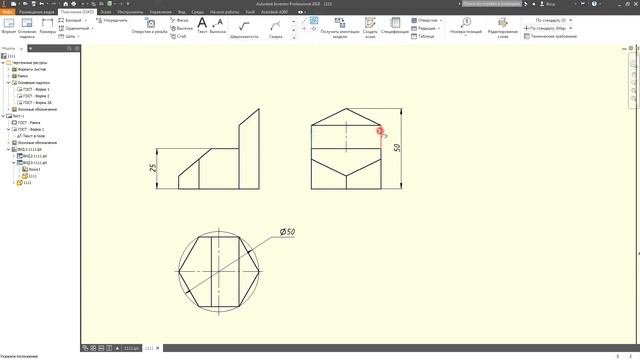The height and width of the screenshot is (360, 640).
Task: Open the Ординатный dimension dropdown arrow
Action: 93,28
